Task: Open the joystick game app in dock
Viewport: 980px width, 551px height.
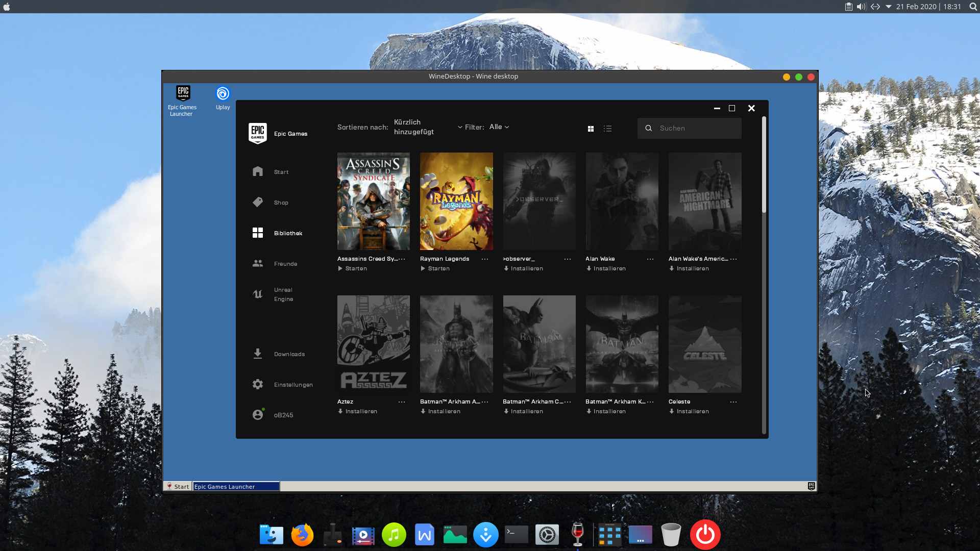Action: (x=333, y=535)
